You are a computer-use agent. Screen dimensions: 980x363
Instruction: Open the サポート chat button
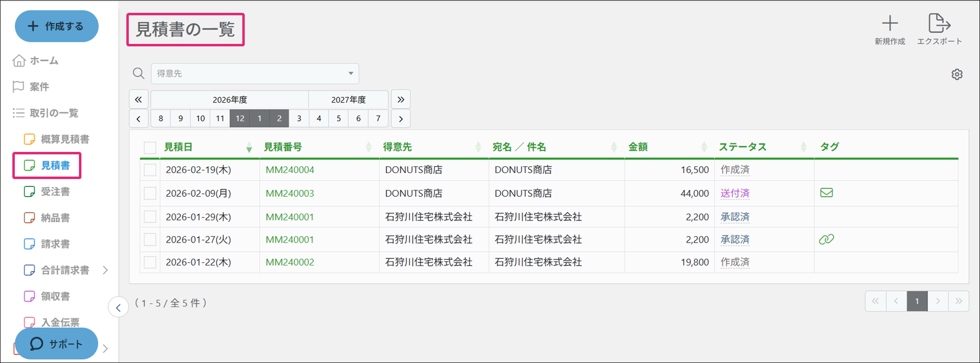click(x=56, y=344)
